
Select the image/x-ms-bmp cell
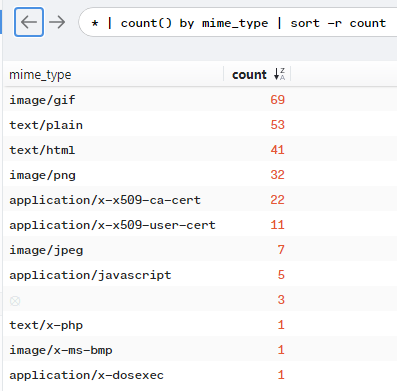(x=61, y=350)
